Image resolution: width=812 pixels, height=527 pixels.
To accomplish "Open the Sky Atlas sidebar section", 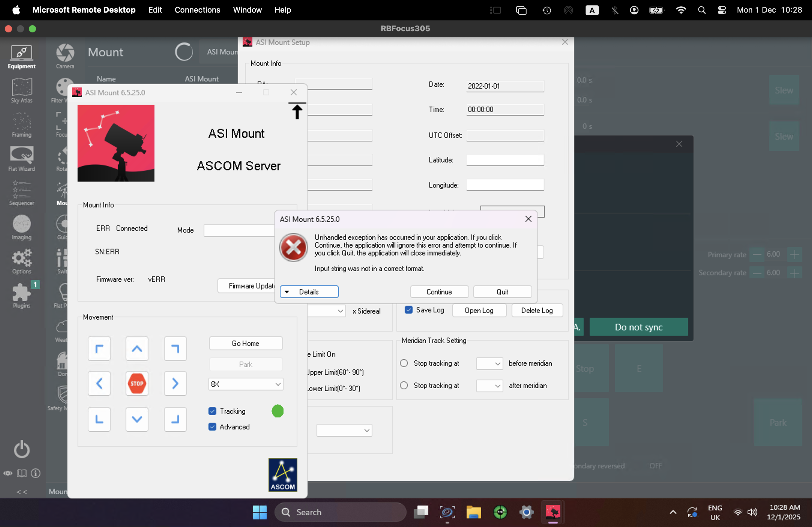I will point(22,90).
